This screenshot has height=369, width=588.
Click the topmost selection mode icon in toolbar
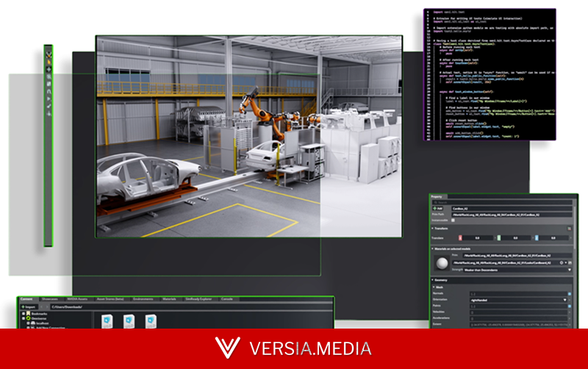point(49,55)
